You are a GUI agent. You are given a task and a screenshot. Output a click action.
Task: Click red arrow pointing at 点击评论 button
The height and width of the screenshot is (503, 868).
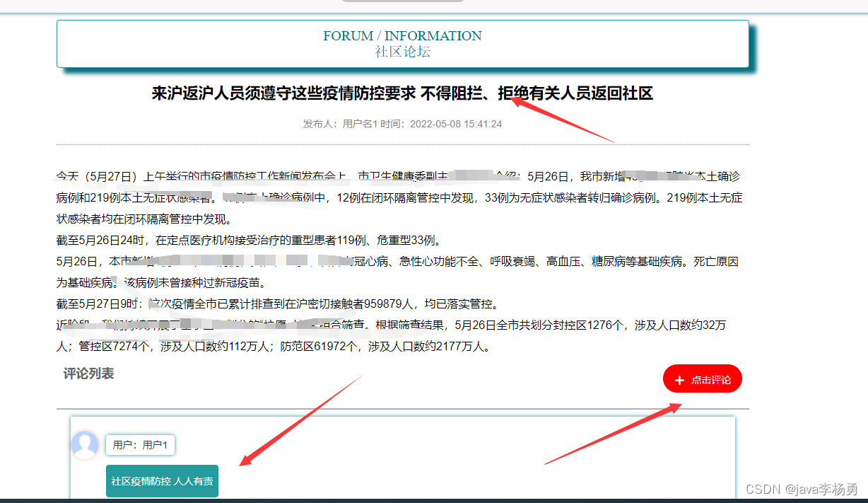[611, 434]
